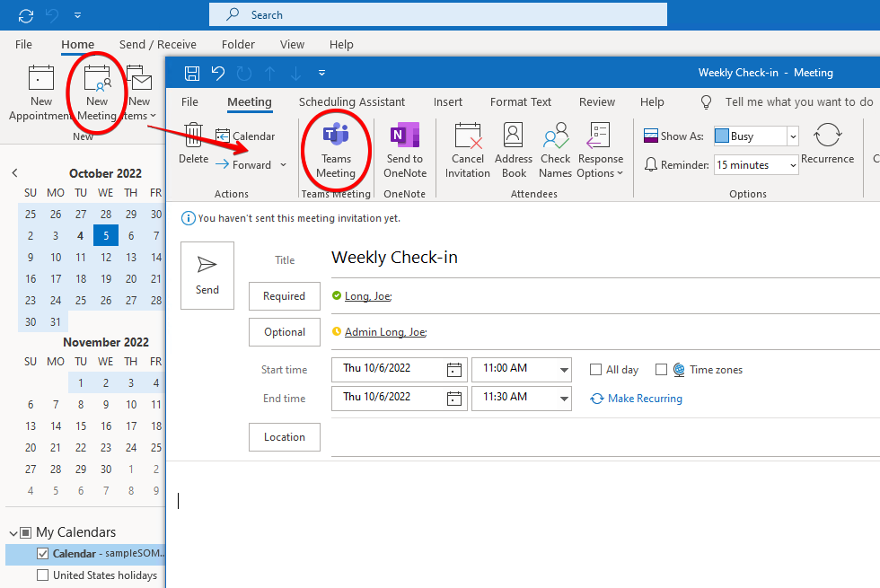Click the Recurrence icon

(x=827, y=137)
